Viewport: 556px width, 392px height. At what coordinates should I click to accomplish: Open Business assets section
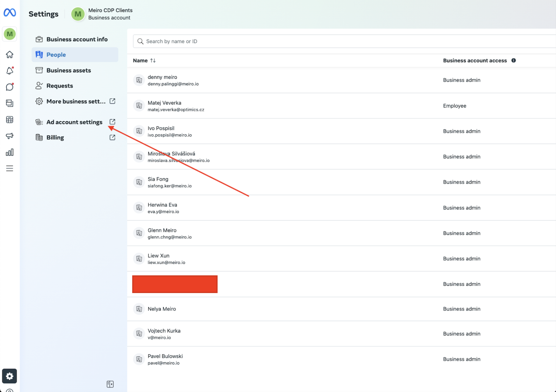point(75,70)
